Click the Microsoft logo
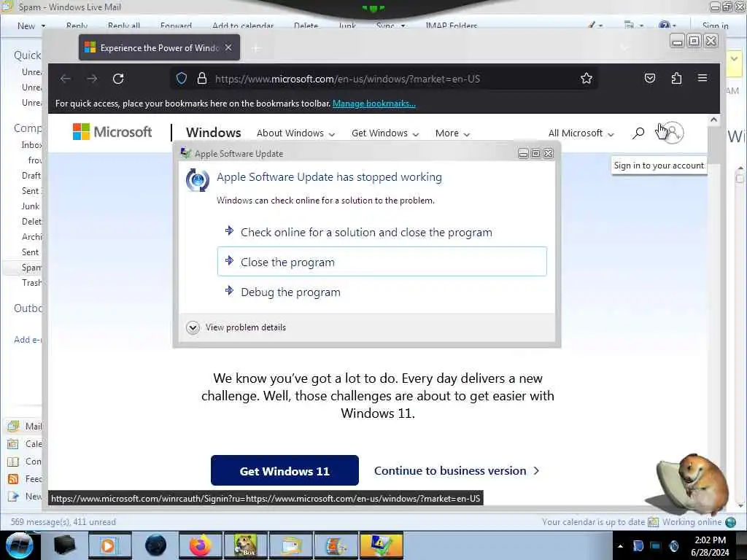747x560 pixels. 112,132
